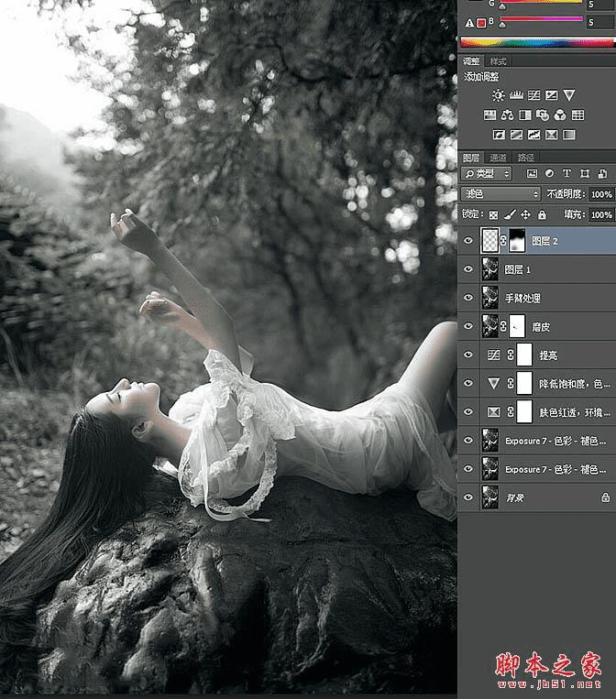Click the 提亮 layer mask thumbnail
This screenshot has height=699, width=616.
524,355
